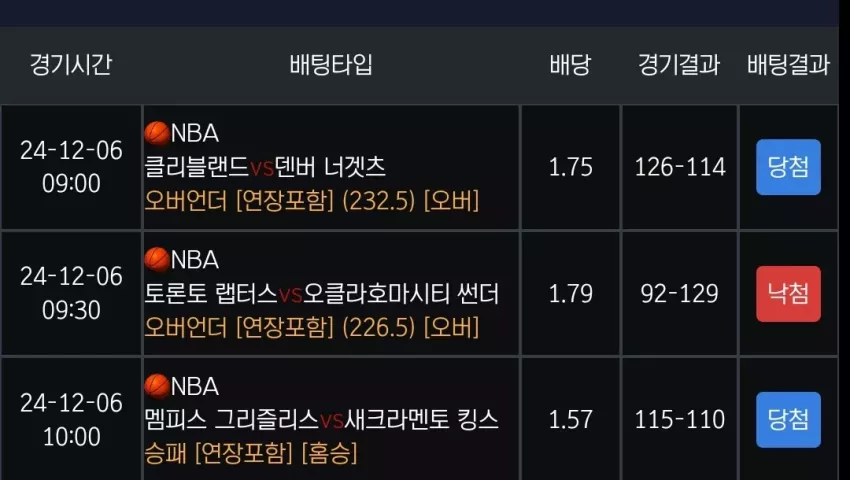Click the blue 당첨 badge for Cleveland game
The height and width of the screenshot is (480, 850).
point(788,167)
